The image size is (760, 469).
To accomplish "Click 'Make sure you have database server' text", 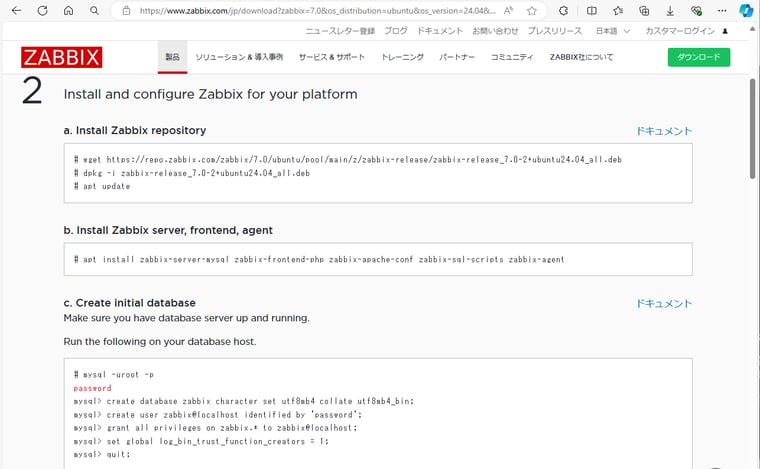I will click(x=186, y=318).
